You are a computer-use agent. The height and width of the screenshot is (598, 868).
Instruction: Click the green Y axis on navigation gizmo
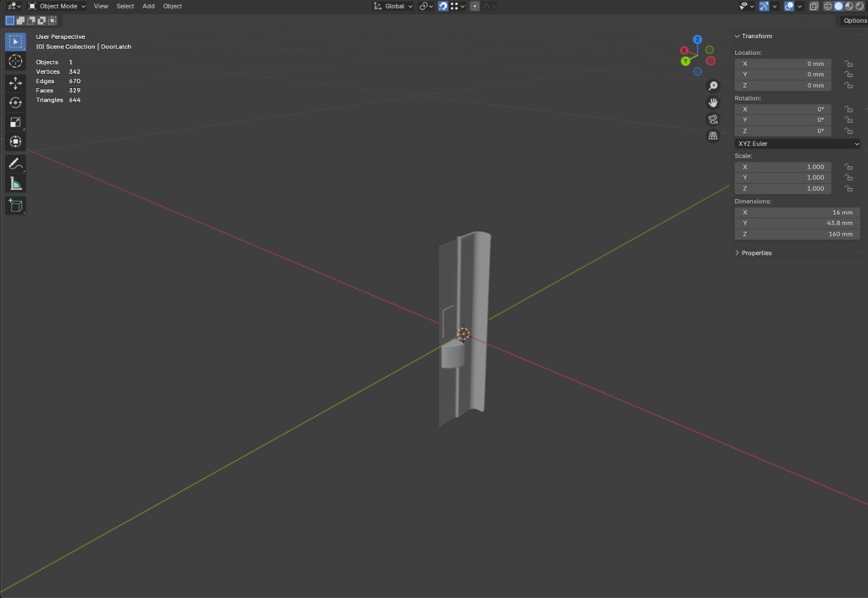coord(685,61)
